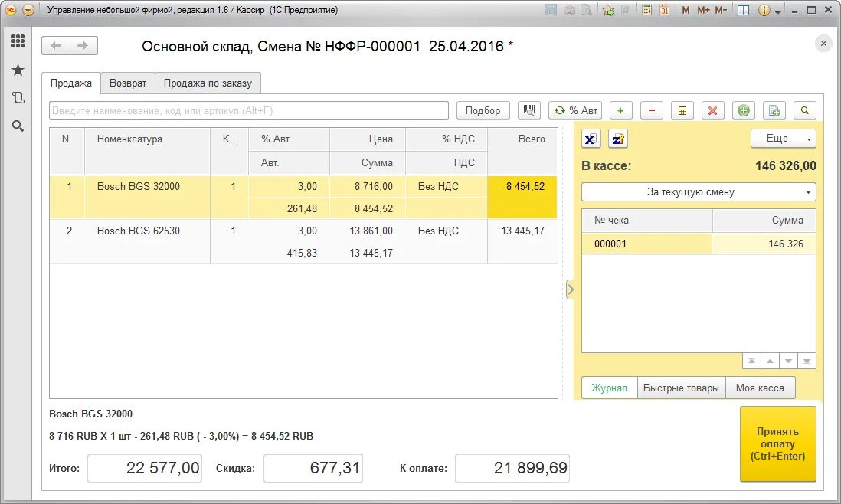Viewport: 841px width, 504px height.
Task: Open the Еще dropdown menu
Action: (783, 139)
